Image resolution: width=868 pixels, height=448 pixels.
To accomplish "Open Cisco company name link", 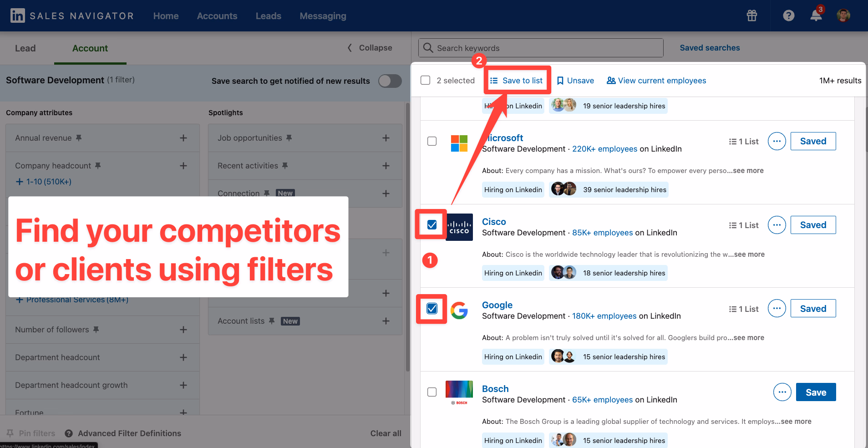I will [494, 222].
